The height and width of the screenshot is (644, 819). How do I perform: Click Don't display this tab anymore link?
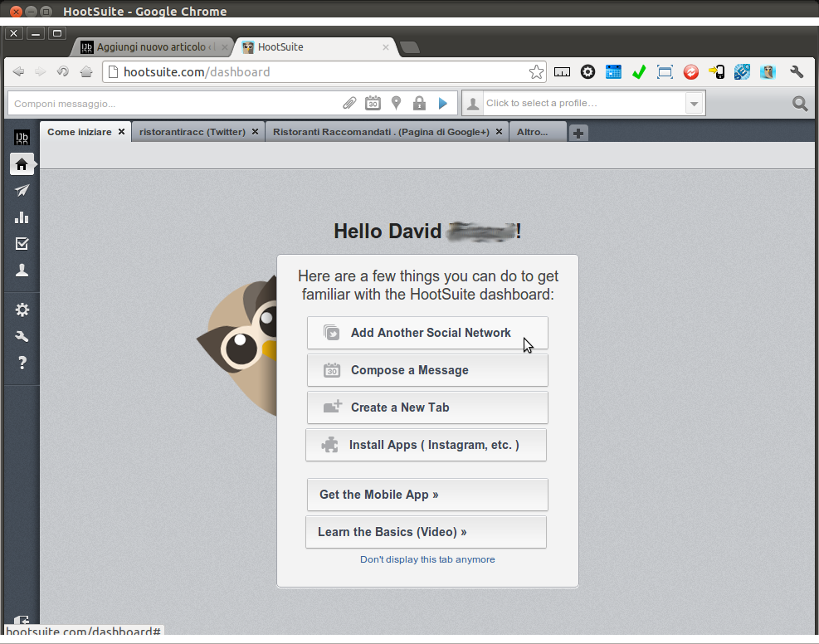pyautogui.click(x=427, y=559)
